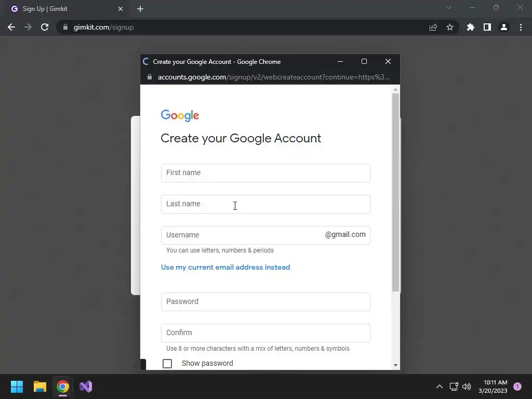This screenshot has height=399, width=532.
Task: Reload the Gimkit signup page
Action: click(x=45, y=27)
